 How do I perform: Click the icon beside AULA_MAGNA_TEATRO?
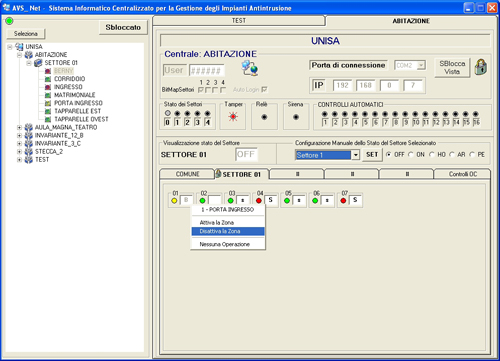29,127
